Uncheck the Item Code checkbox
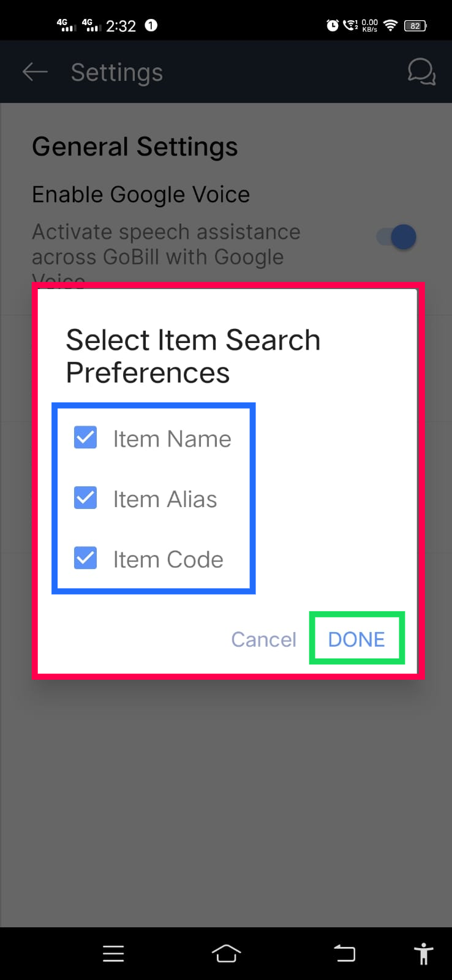 click(x=85, y=558)
